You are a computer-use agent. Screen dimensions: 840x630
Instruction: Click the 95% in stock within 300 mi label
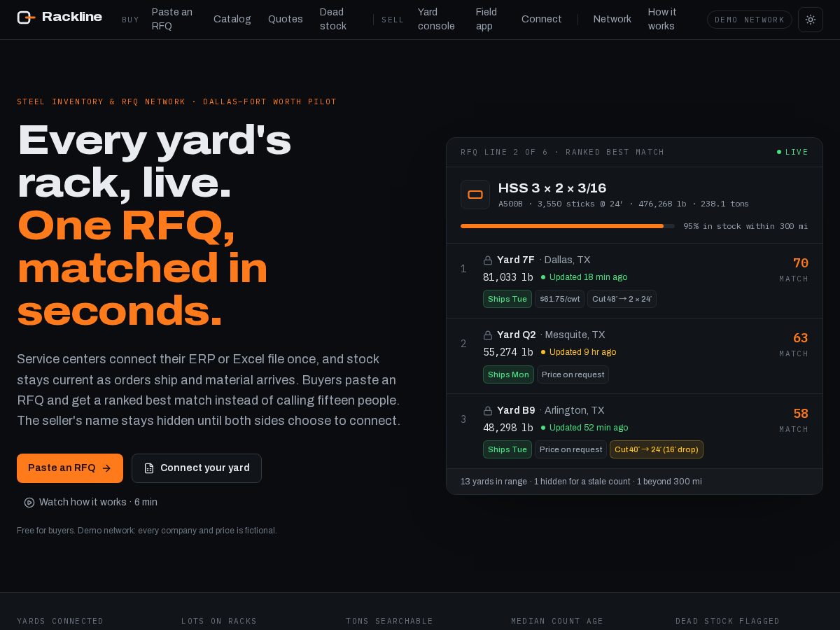(745, 226)
